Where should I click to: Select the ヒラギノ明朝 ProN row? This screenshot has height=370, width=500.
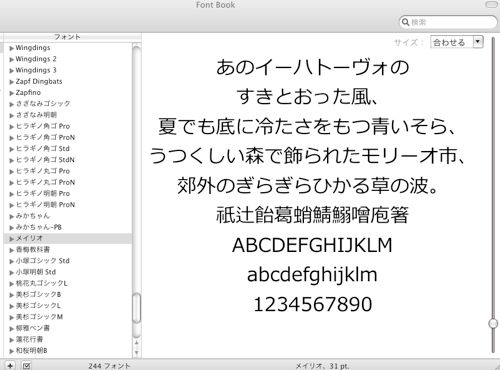click(x=68, y=205)
